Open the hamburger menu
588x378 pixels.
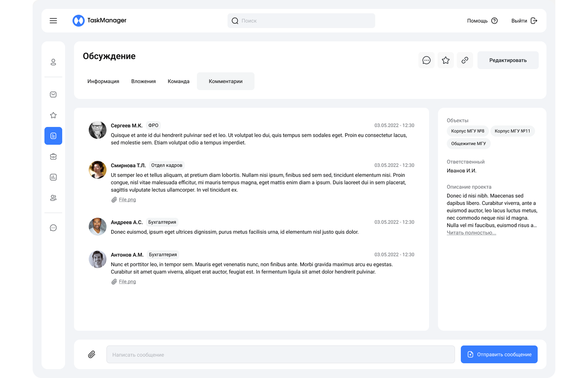coord(53,21)
